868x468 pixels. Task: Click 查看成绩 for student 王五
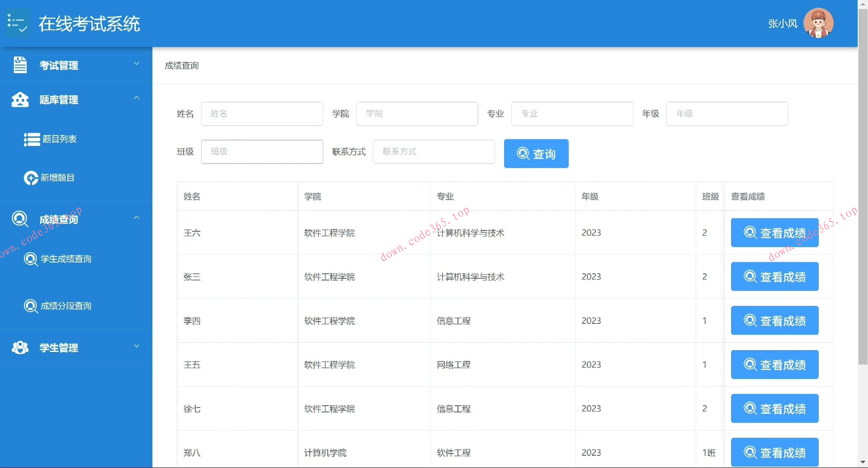[x=774, y=365]
